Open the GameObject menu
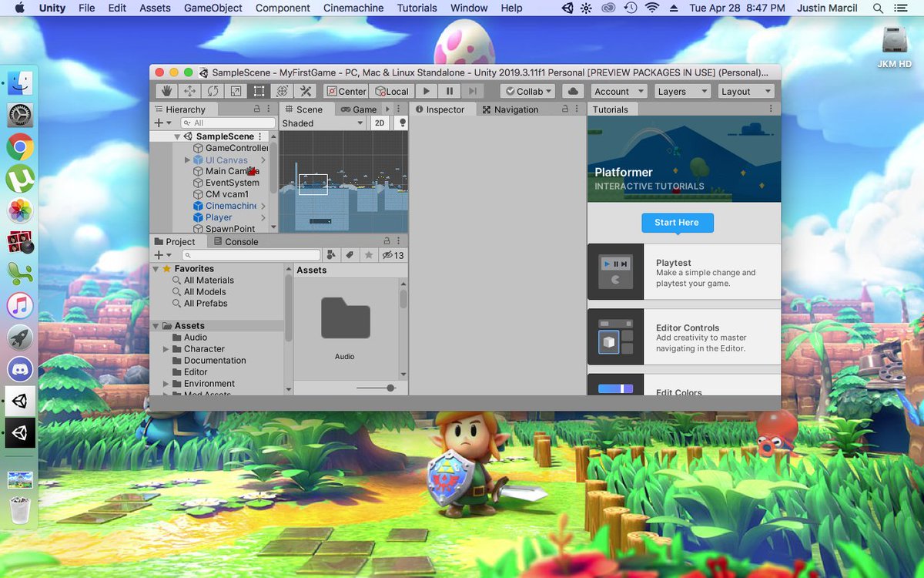 [213, 8]
